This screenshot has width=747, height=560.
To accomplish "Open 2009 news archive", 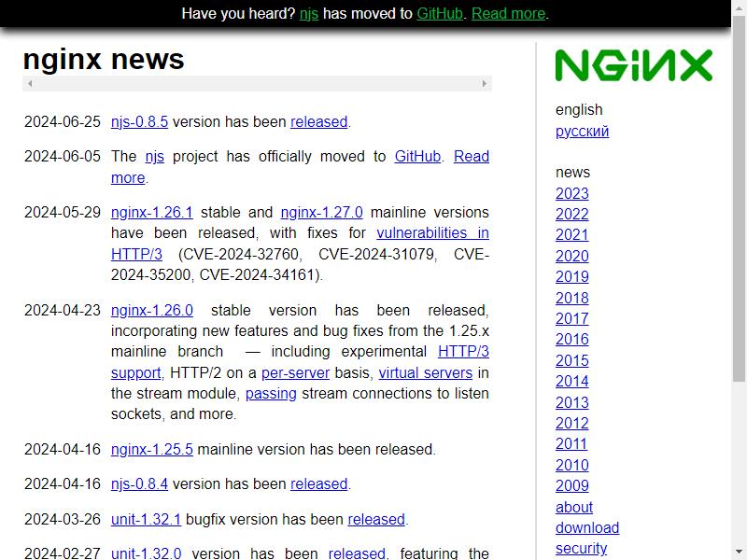I will 571,485.
